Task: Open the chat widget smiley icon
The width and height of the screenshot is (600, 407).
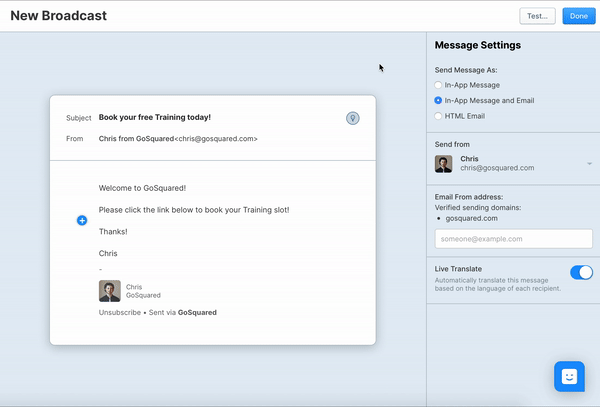Action: click(x=569, y=376)
